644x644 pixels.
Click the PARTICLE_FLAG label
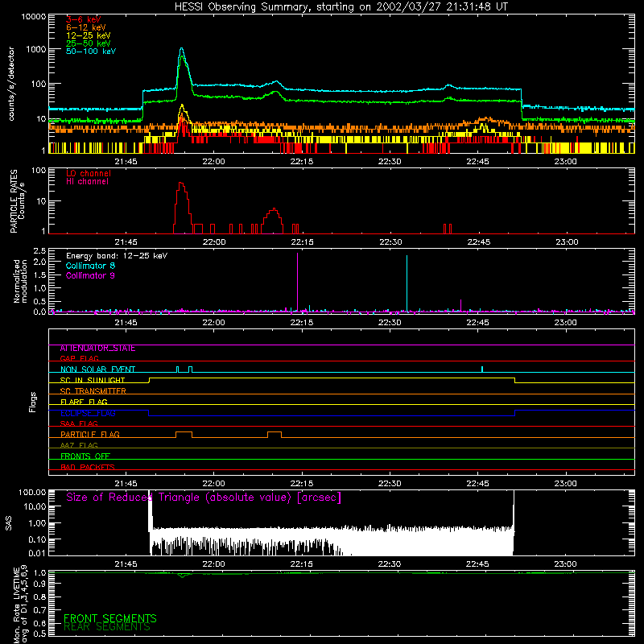90,434
